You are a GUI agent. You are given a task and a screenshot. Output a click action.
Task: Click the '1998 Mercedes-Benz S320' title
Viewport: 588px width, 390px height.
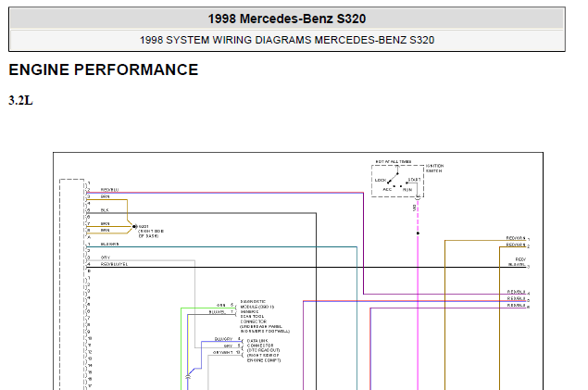point(287,19)
